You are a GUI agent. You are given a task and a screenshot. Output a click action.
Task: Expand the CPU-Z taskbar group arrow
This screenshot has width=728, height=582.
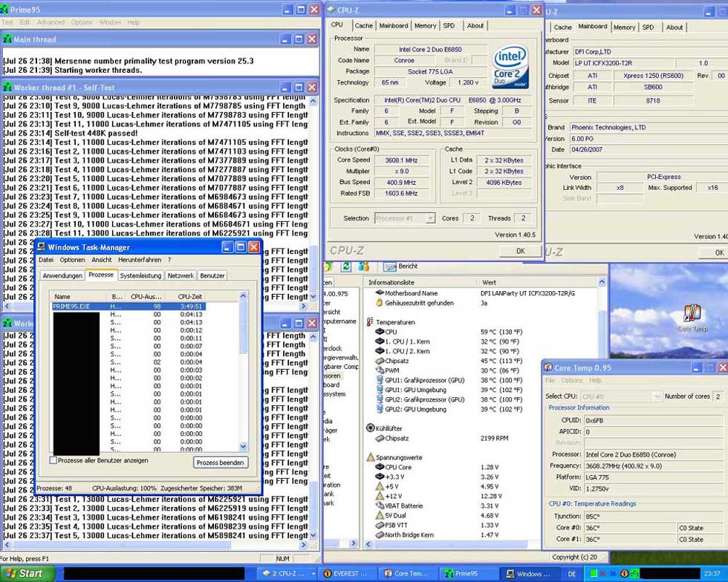coord(313,574)
